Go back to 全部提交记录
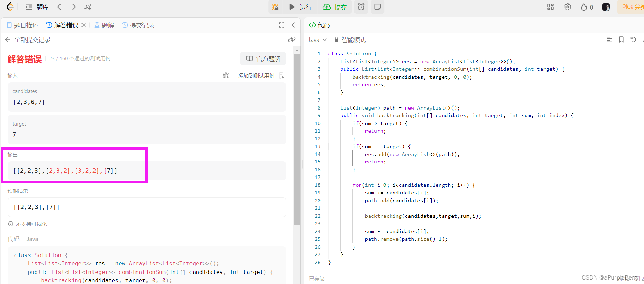This screenshot has height=284, width=644. click(28, 40)
